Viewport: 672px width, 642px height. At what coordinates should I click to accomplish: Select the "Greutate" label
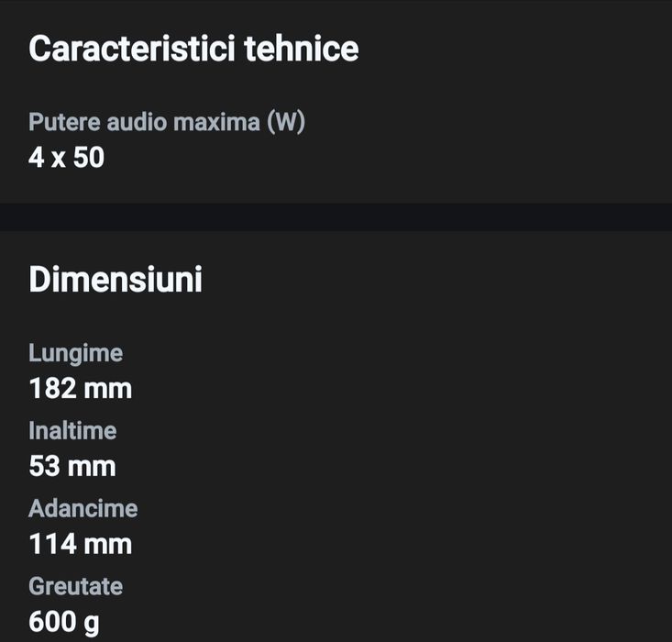coord(75,587)
